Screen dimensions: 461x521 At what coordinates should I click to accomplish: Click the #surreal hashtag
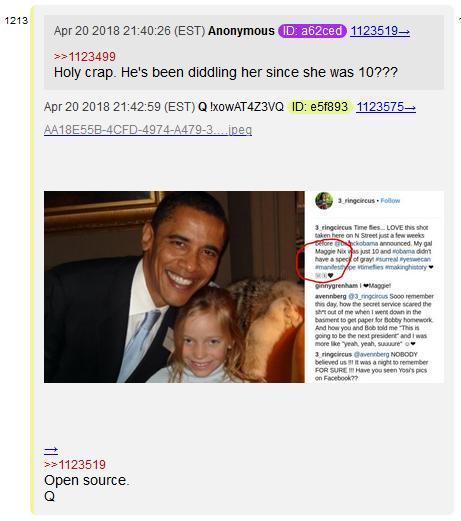point(387,259)
